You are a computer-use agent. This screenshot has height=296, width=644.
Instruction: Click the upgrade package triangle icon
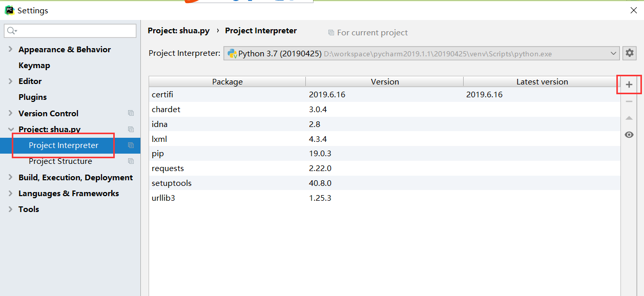tap(629, 118)
